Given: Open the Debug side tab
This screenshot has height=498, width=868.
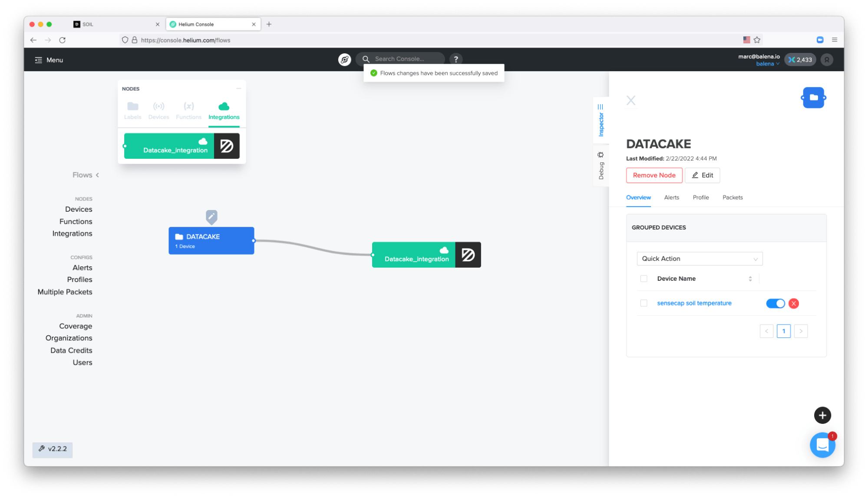Looking at the screenshot, I should point(601,166).
